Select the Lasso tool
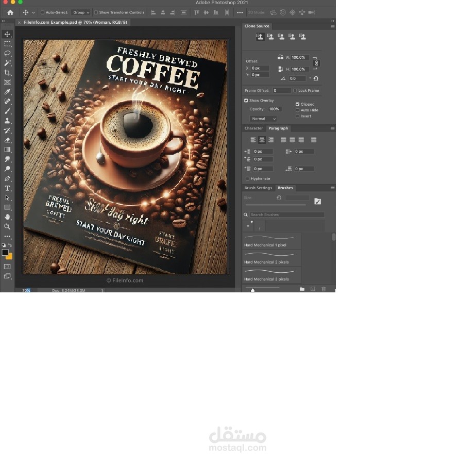476x462 pixels. point(7,54)
